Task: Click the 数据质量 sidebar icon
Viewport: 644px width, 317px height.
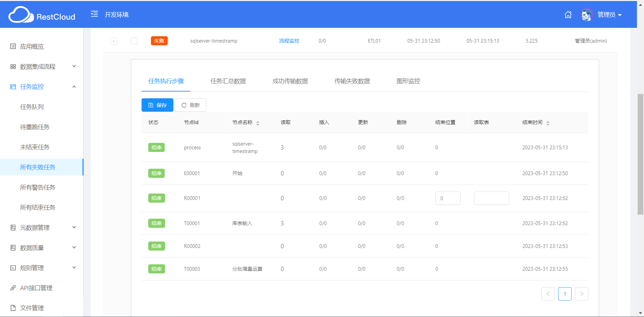Action: [13, 248]
